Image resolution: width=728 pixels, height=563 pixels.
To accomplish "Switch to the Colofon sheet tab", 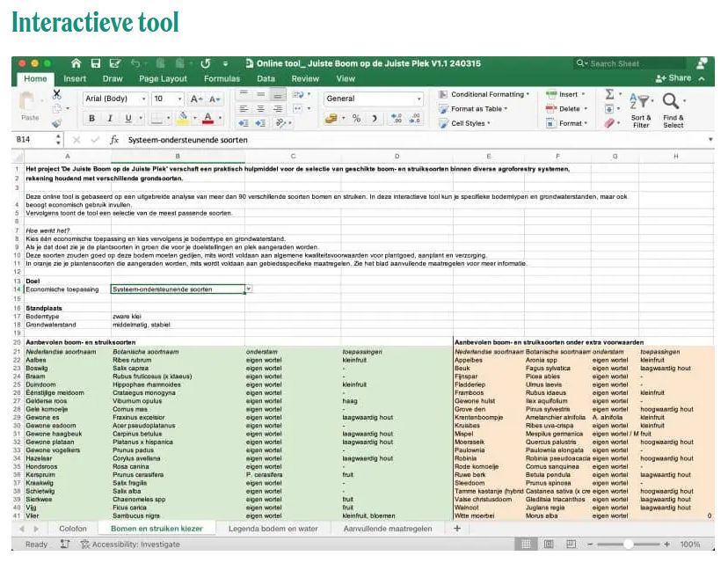I will pos(73,529).
